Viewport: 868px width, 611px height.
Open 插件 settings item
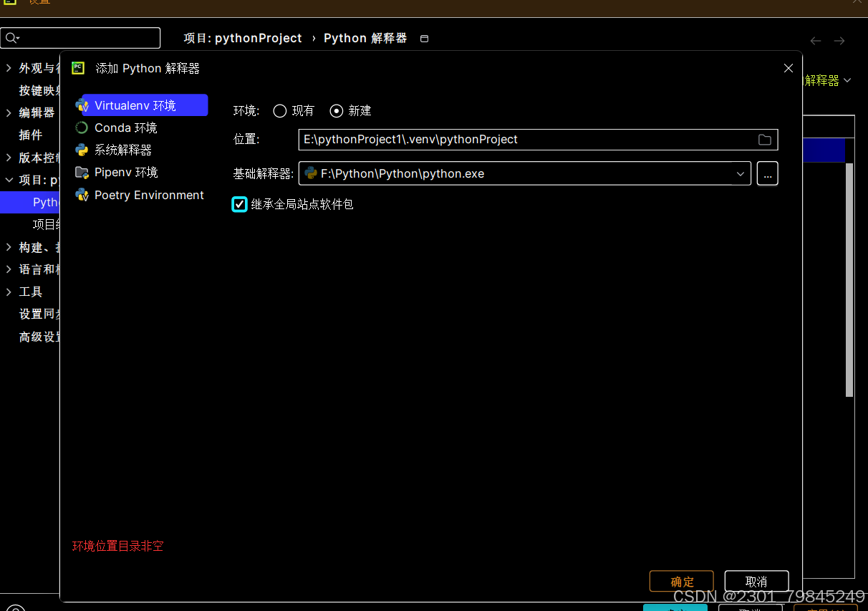point(31,135)
